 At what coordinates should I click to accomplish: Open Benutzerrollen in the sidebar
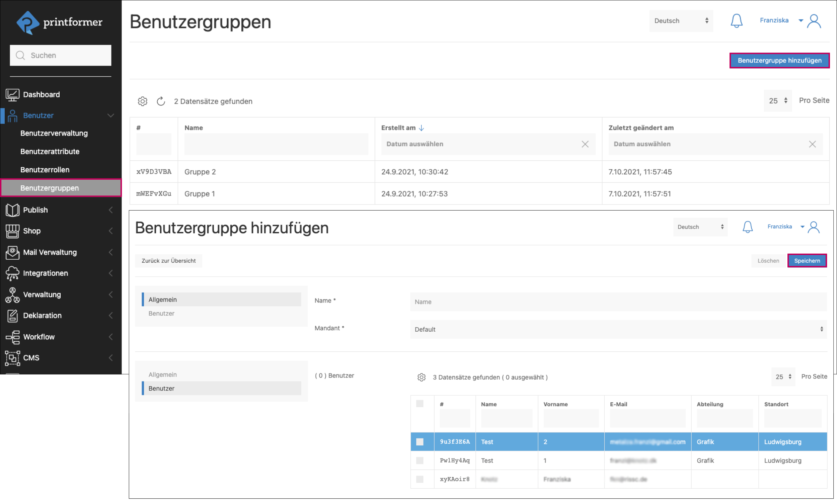click(x=45, y=170)
